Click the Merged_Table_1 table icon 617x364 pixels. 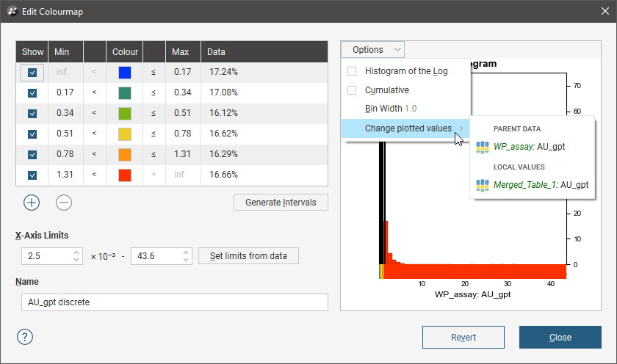pos(483,185)
